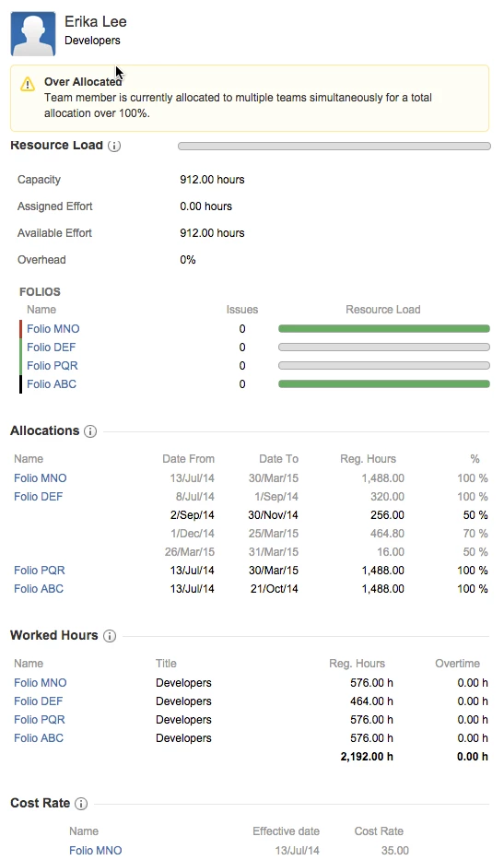Click the Over Allocated warning triangle icon
This screenshot has height=860, width=504.
(x=28, y=85)
